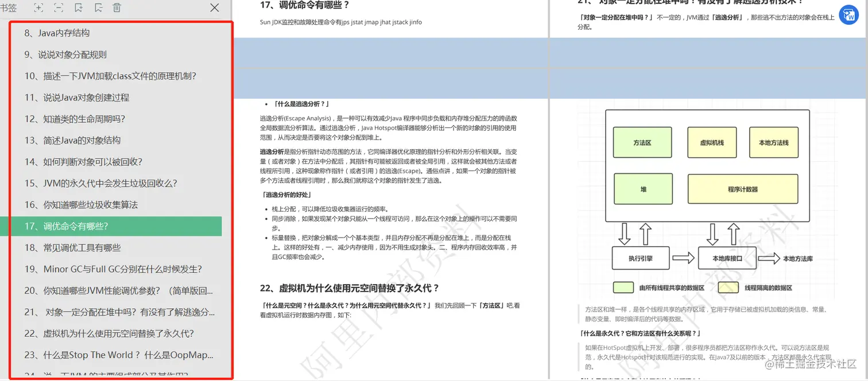
Task: Click the subheading「什么是永久代？它和方法区有什么关系呢？」
Action: [x=640, y=333]
